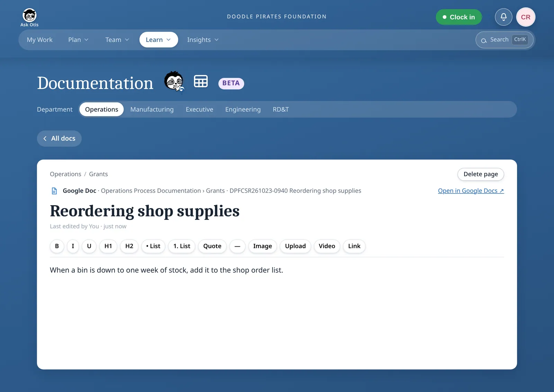Insert numbered list

182,246
